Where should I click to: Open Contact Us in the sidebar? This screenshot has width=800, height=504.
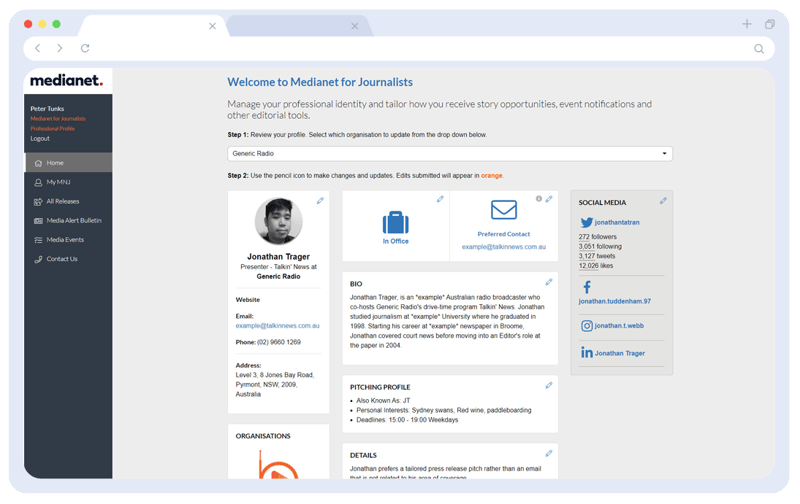pyautogui.click(x=68, y=259)
